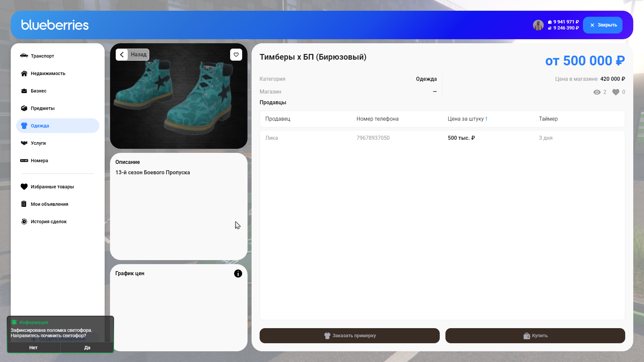
Task: Click the bank balance 9 246 390 ₽
Action: click(566, 28)
